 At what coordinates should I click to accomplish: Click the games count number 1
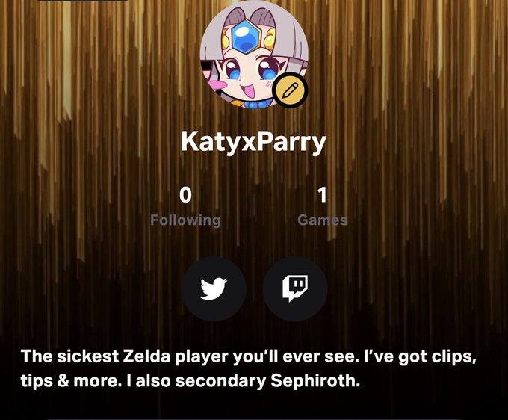323,195
